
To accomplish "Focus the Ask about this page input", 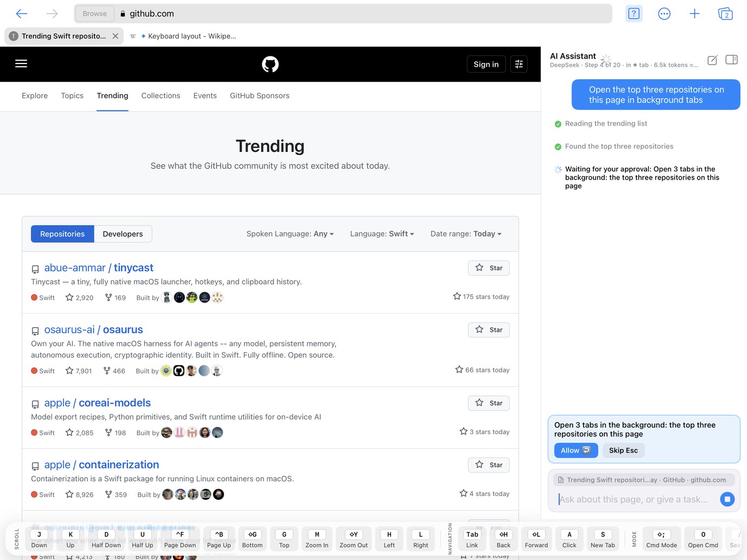I will tap(635, 499).
